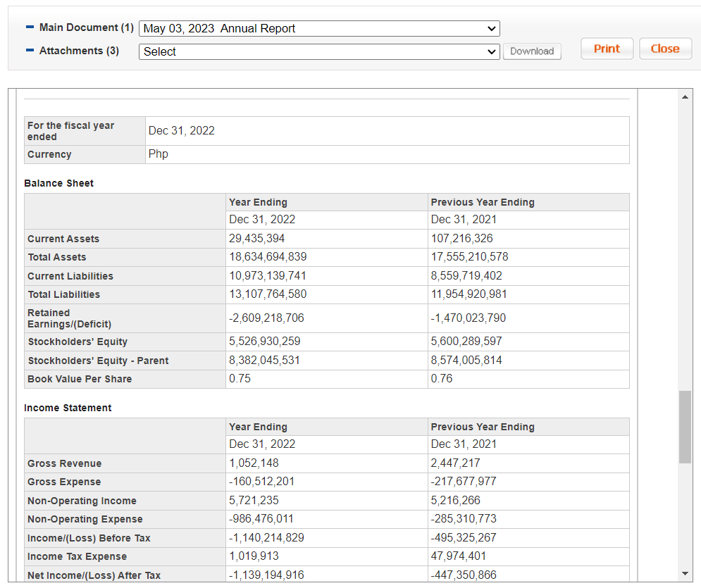The image size is (701, 588).
Task: Click scrollbar up arrow
Action: click(685, 97)
